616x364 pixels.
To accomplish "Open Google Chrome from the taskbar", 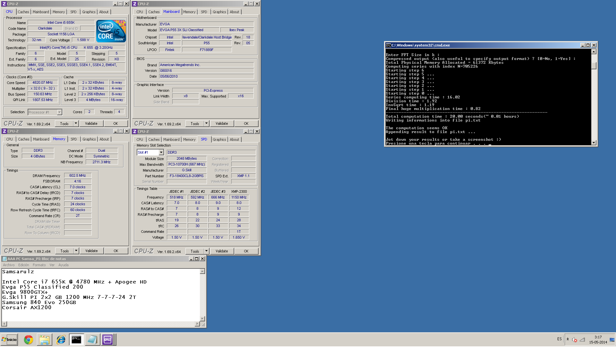I will click(29, 340).
